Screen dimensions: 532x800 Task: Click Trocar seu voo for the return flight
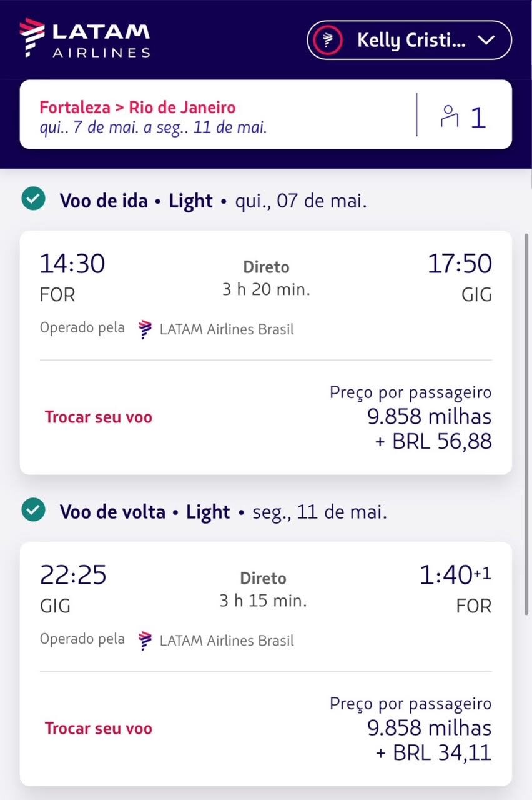pos(99,728)
